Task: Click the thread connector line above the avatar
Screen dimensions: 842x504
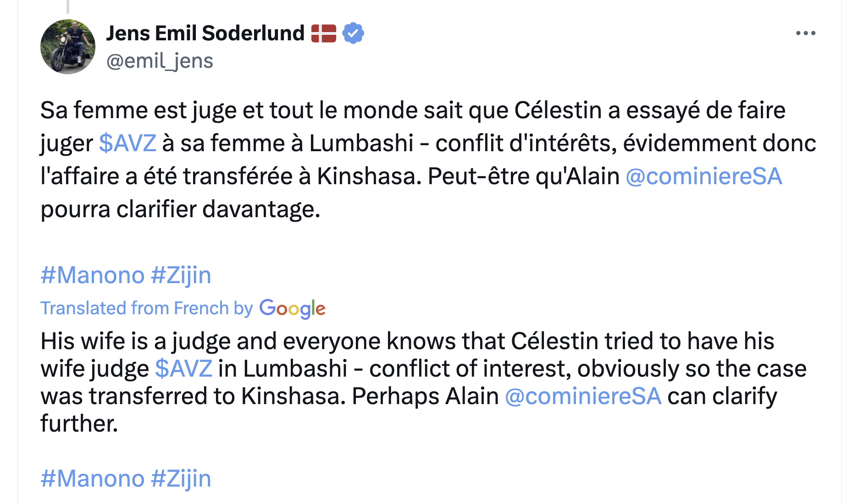Action: [x=68, y=6]
